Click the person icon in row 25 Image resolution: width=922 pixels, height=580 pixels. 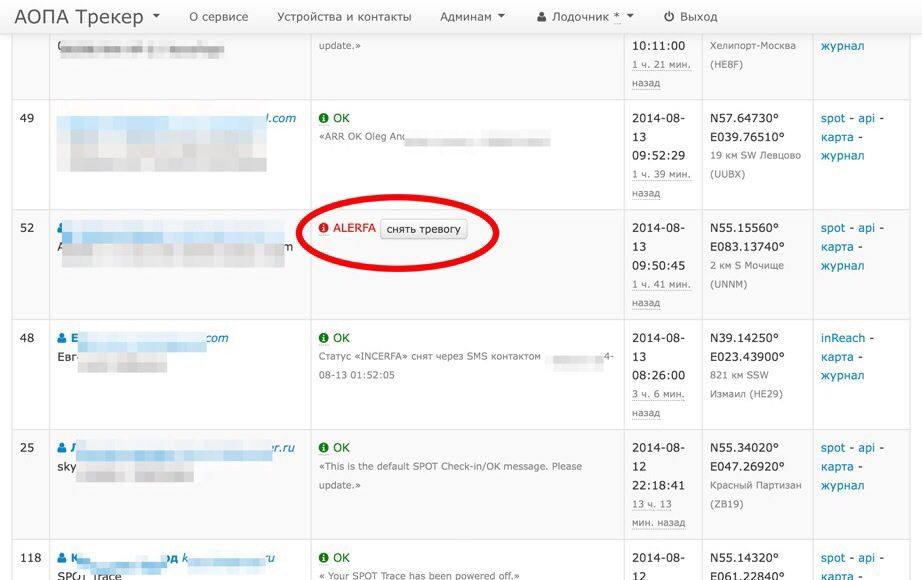(x=62, y=448)
